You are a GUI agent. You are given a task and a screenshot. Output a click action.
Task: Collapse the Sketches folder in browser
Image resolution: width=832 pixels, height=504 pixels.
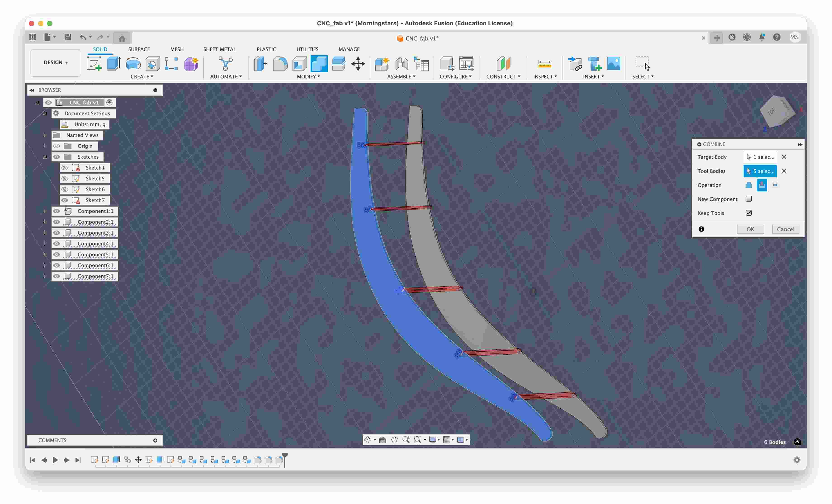coord(45,157)
